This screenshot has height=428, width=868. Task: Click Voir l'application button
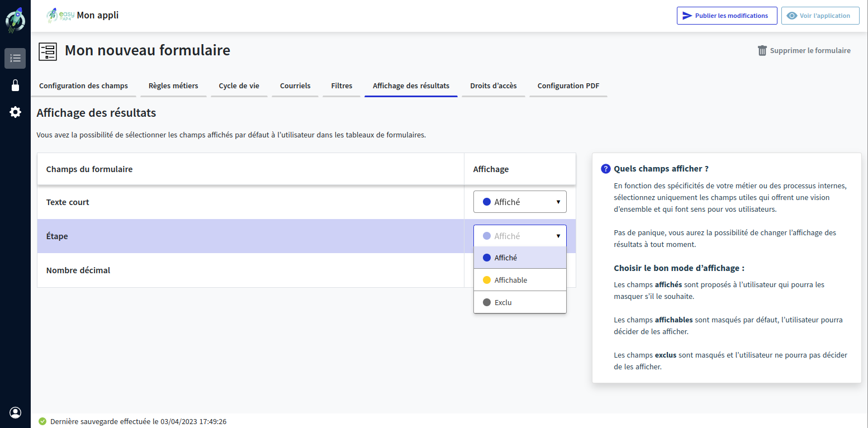[x=819, y=16]
